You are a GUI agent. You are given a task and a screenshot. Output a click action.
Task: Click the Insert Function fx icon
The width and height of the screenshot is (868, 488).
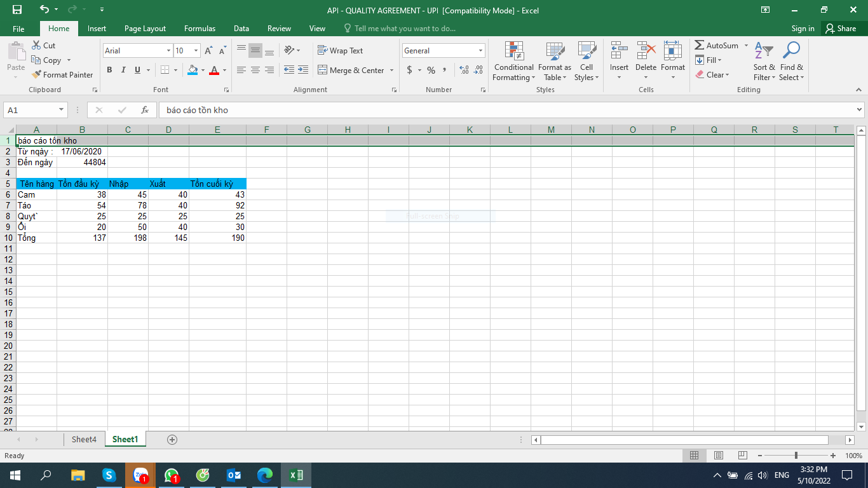pos(145,110)
